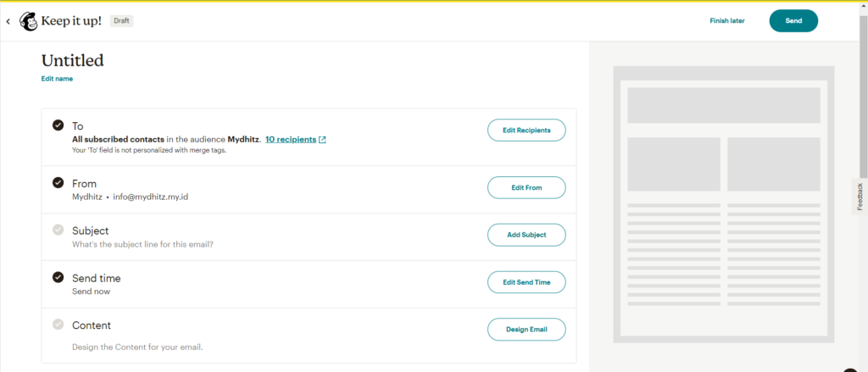
Task: Click the Mailchimp monkey logo icon
Action: point(28,21)
